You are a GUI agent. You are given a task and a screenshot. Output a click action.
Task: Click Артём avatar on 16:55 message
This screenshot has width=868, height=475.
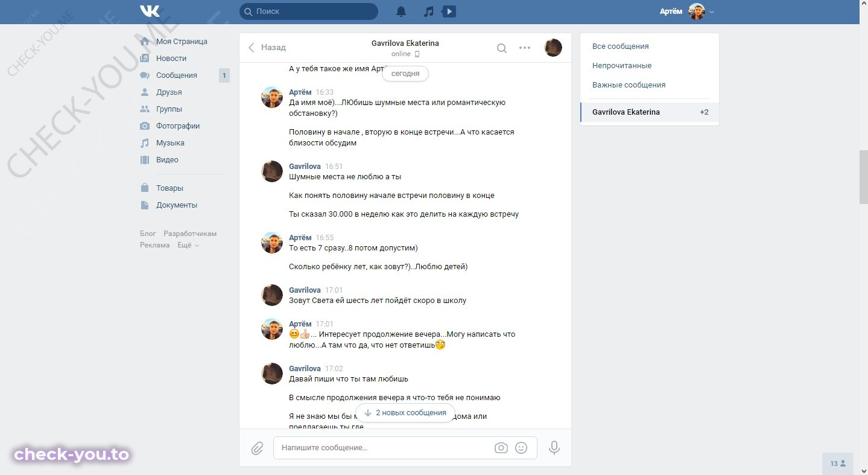(x=272, y=243)
